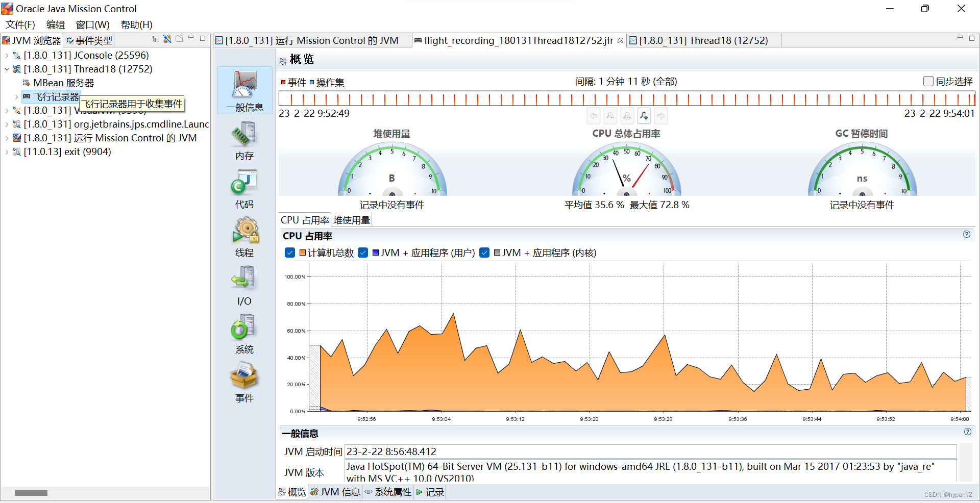Minimize the editor area panel

point(960,38)
